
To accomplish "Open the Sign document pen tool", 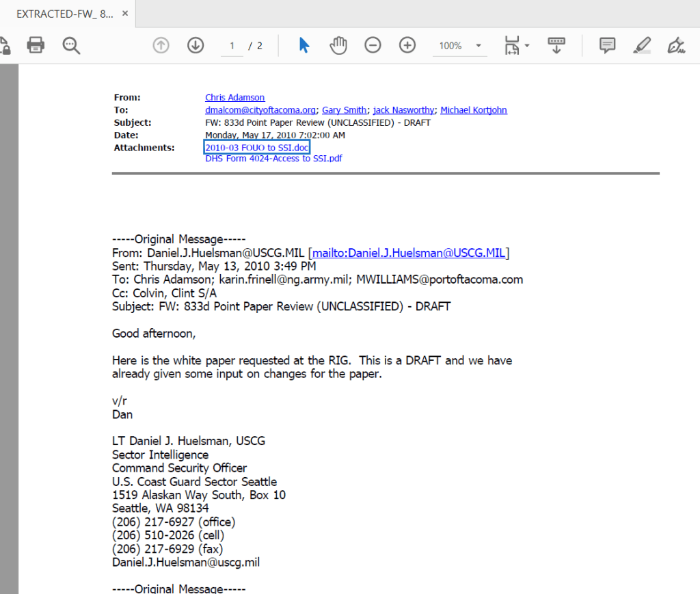I will [676, 46].
